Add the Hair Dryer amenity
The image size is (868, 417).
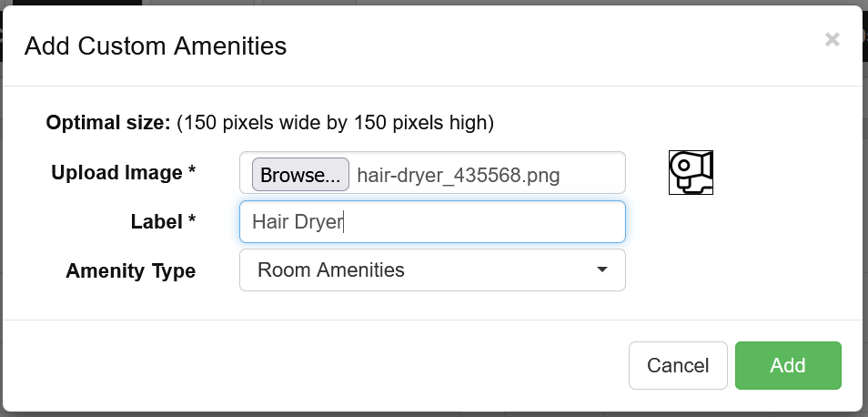pos(788,365)
